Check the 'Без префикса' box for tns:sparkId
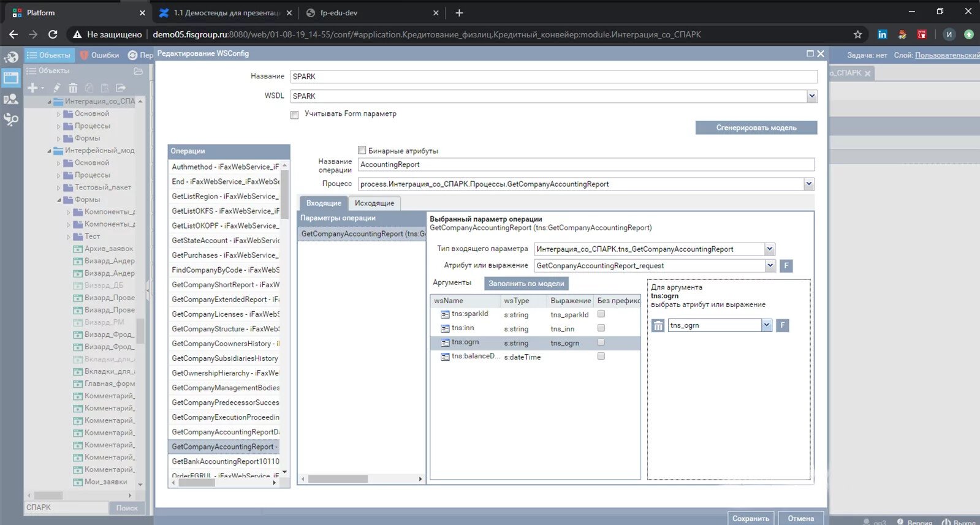This screenshot has width=980, height=525. (601, 314)
